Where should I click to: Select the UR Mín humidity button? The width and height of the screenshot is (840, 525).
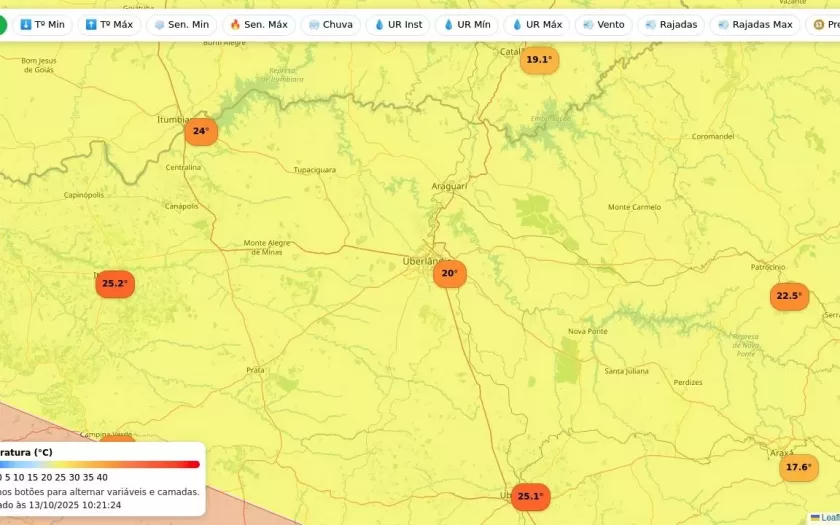[x=466, y=24]
